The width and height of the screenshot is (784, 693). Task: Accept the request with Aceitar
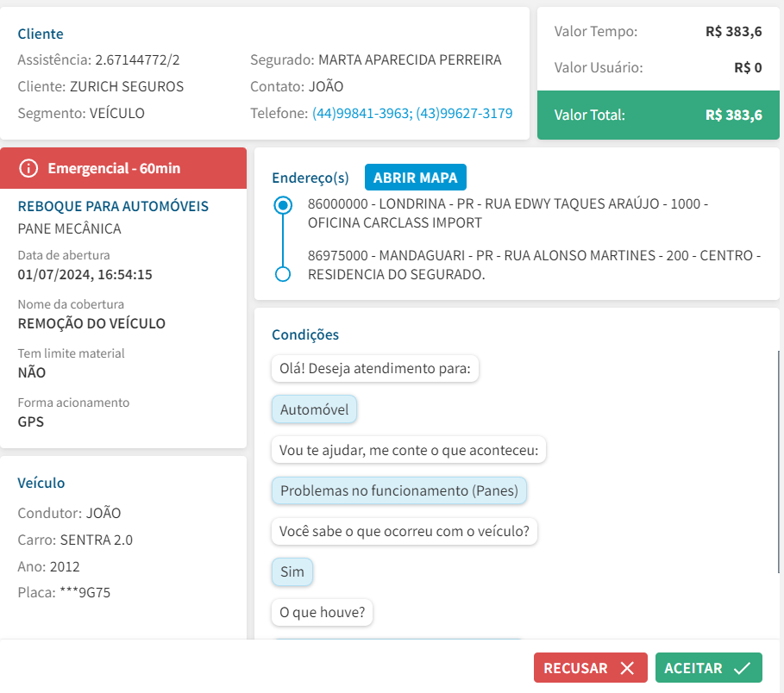708,669
